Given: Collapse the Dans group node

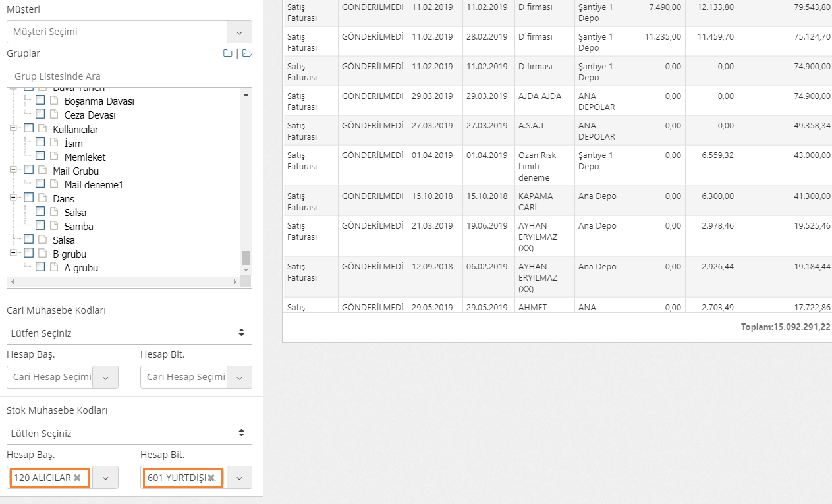Looking at the screenshot, I should point(13,198).
